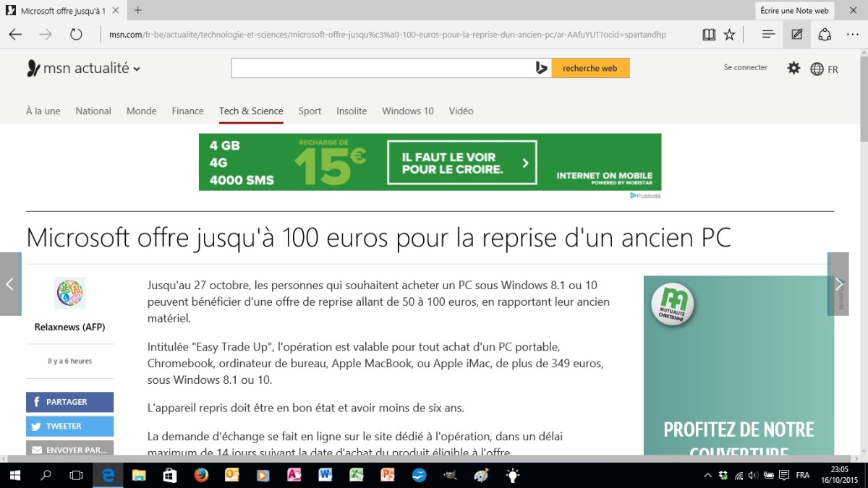Click the Publicité ad choices link
868x488 pixels.
(646, 196)
